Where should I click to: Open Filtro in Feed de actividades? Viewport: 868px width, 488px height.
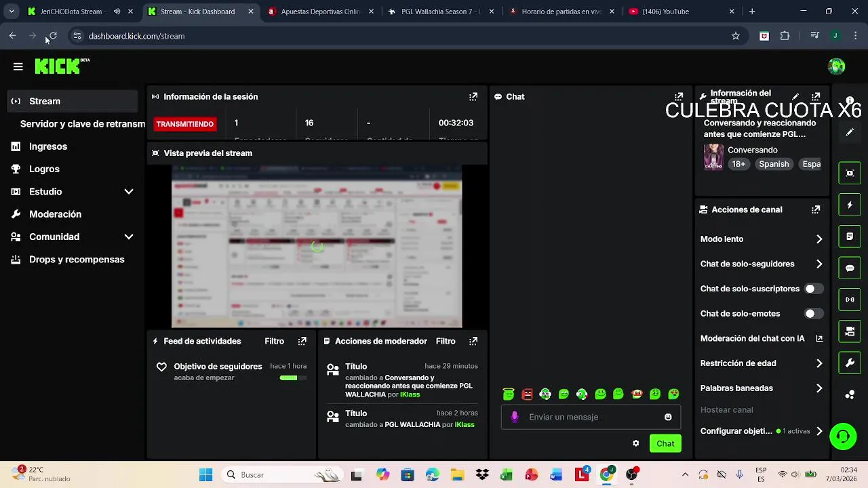pos(274,341)
